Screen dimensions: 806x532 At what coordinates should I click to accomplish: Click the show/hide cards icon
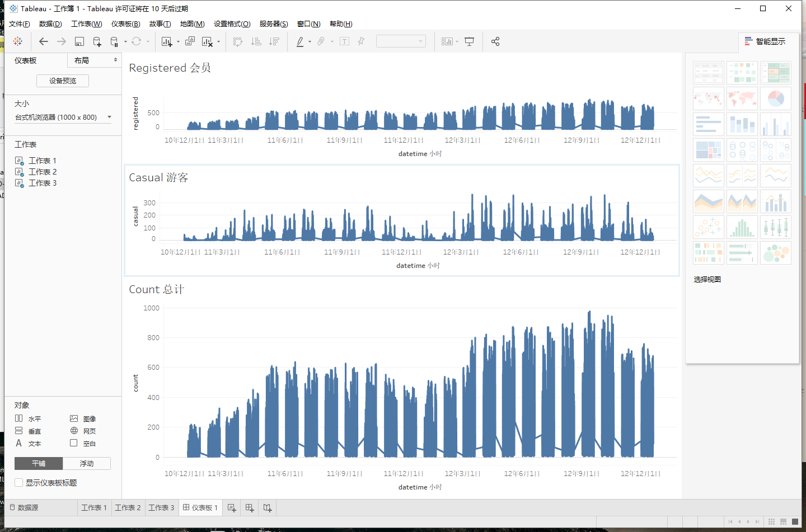(x=447, y=41)
